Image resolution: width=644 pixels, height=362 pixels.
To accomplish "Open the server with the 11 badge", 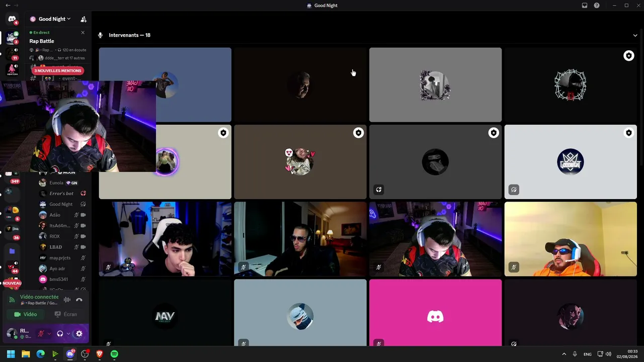I will pos(12,54).
